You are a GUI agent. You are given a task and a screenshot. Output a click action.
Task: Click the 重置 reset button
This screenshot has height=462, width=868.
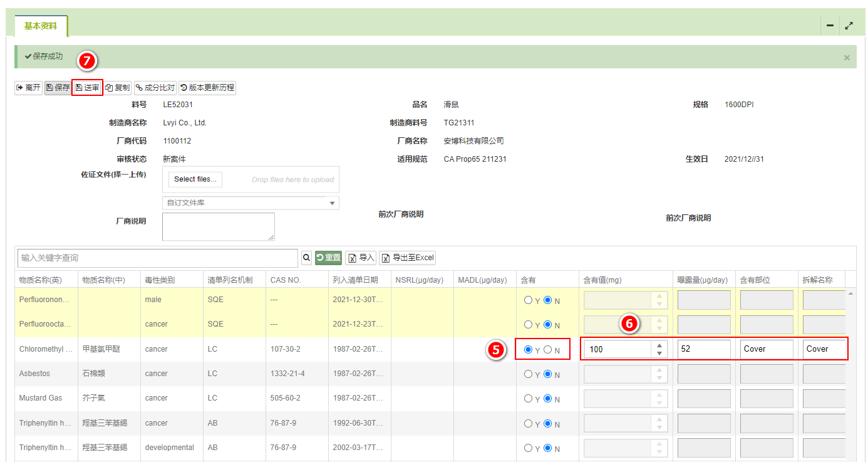coord(328,258)
